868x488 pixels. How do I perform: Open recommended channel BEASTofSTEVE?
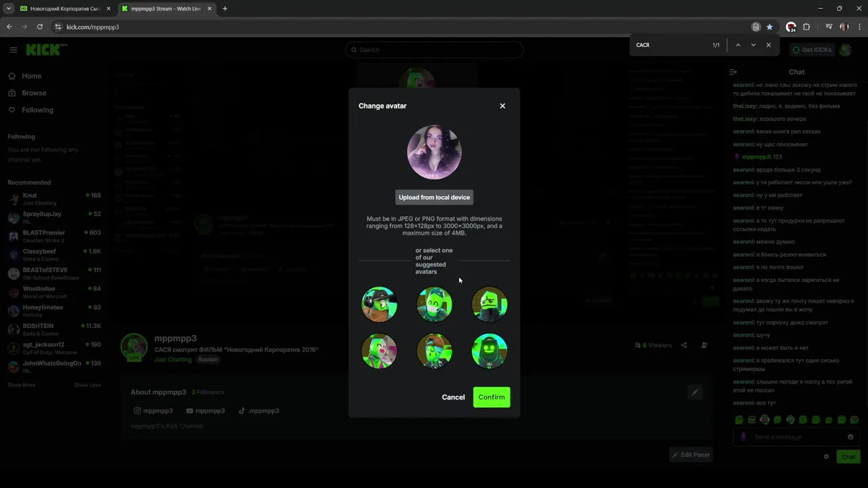[x=54, y=273]
